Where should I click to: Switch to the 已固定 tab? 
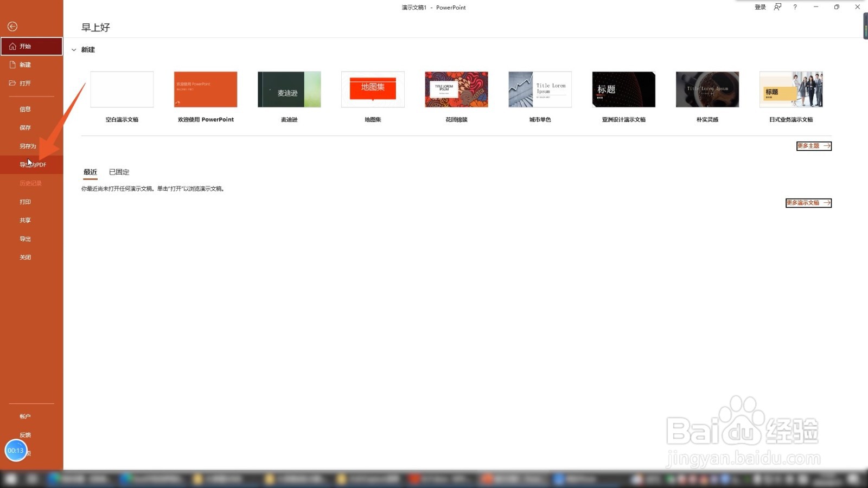[119, 172]
